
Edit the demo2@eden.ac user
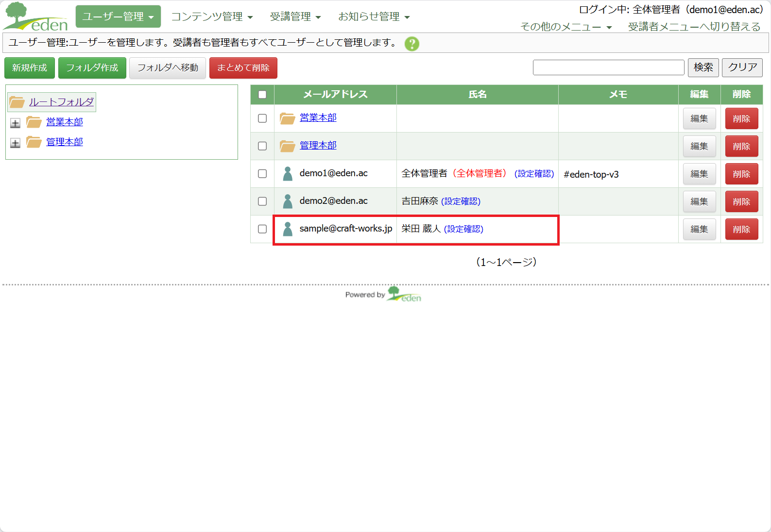(x=699, y=201)
